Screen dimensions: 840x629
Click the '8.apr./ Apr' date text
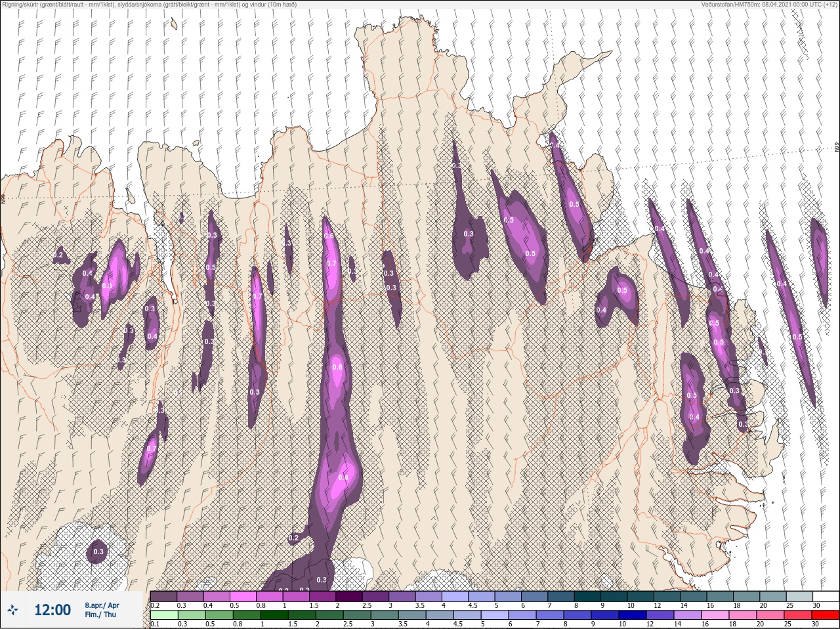click(x=102, y=605)
